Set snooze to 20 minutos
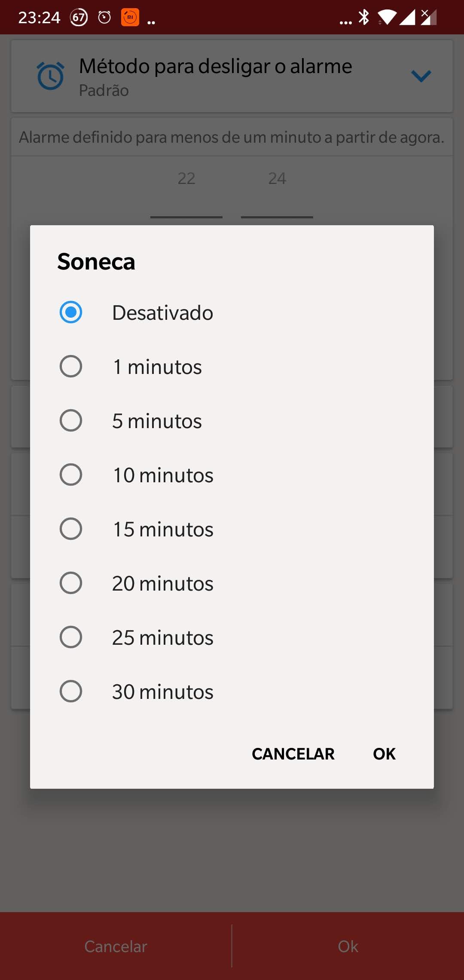Screen dimensions: 464x980 click(x=71, y=583)
